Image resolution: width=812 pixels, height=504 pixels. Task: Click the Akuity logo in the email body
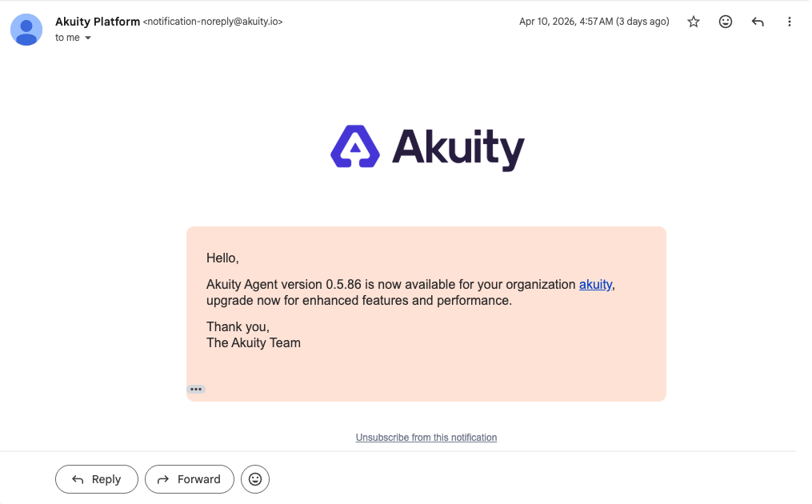[426, 147]
